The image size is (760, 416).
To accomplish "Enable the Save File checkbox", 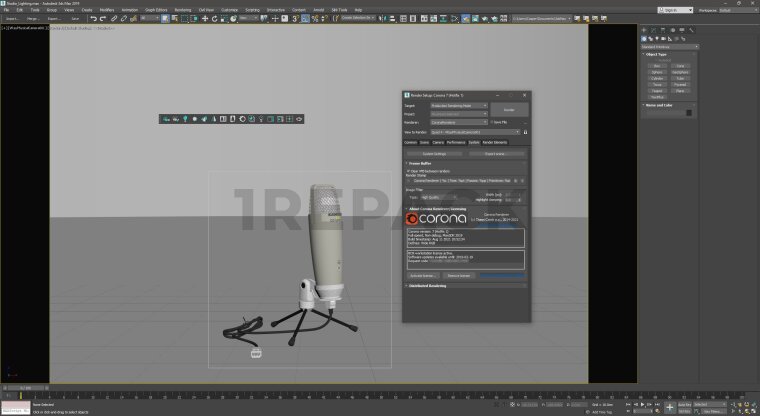I will coord(493,122).
